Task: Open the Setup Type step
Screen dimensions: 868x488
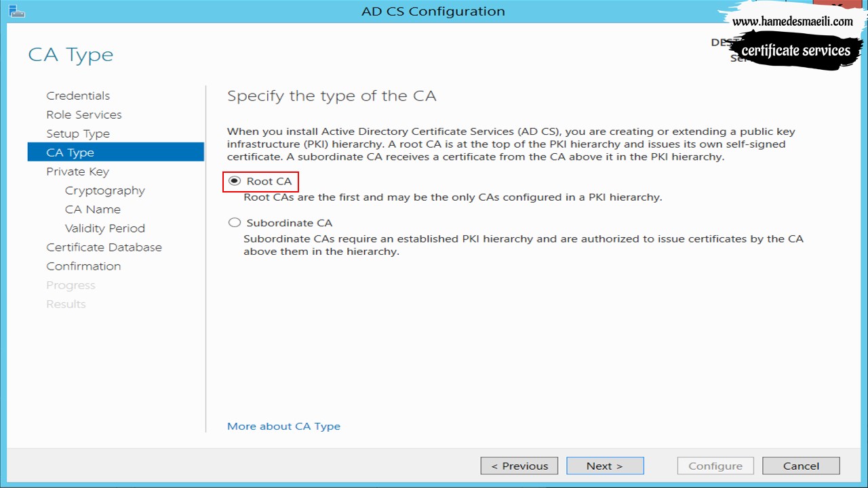Action: tap(78, 134)
